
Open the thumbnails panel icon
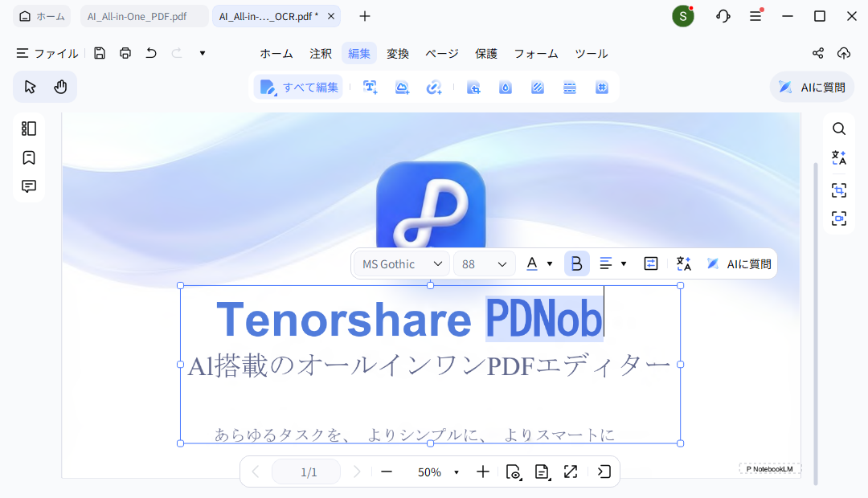tap(29, 129)
